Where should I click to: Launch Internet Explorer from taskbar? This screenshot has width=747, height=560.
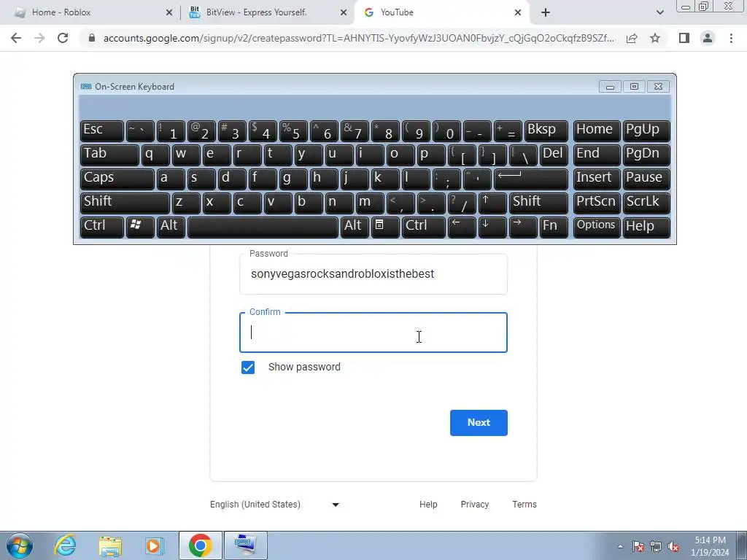[65, 545]
